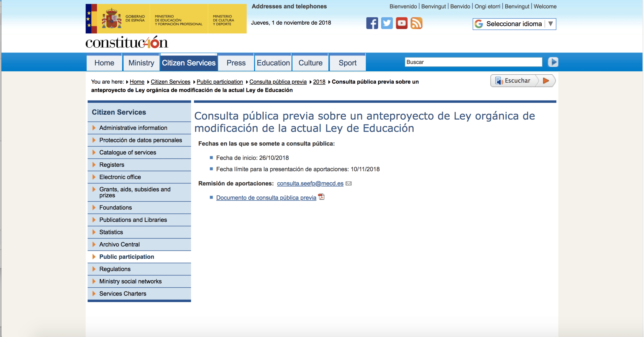Click the Bienvenido language link
644x337 pixels.
[x=403, y=6]
